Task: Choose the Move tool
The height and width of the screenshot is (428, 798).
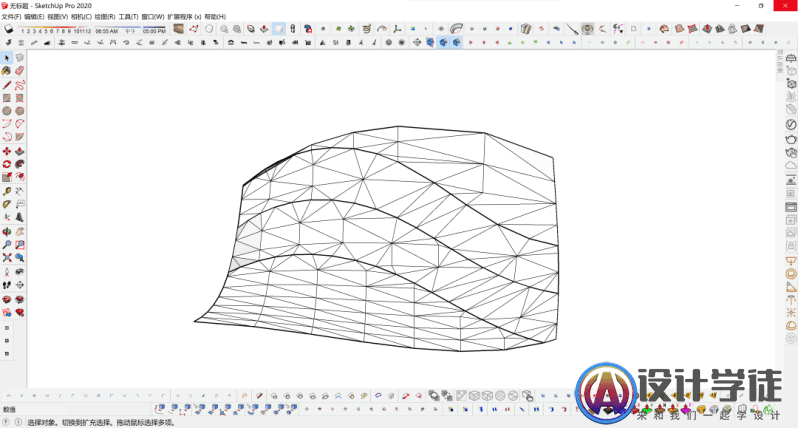Action: [7, 151]
